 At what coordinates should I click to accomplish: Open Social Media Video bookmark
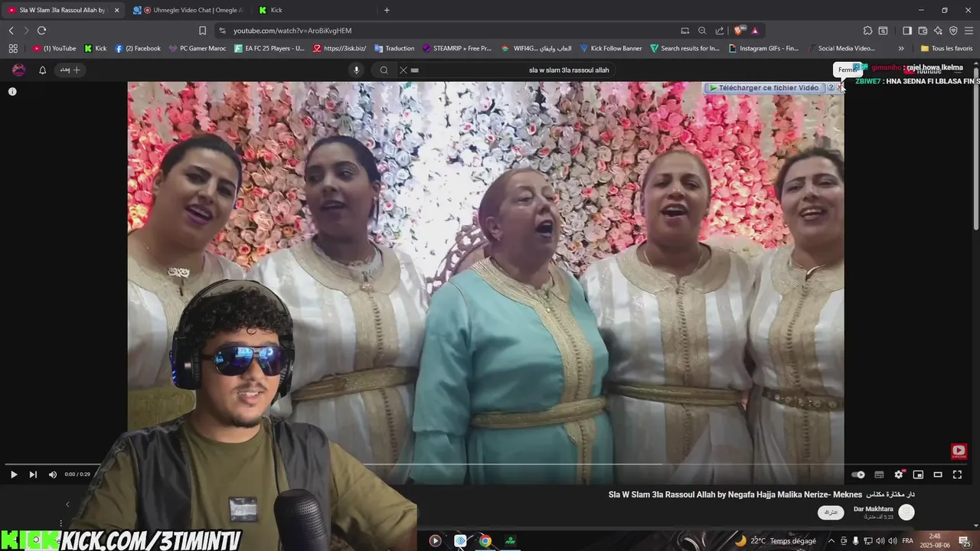(841, 48)
